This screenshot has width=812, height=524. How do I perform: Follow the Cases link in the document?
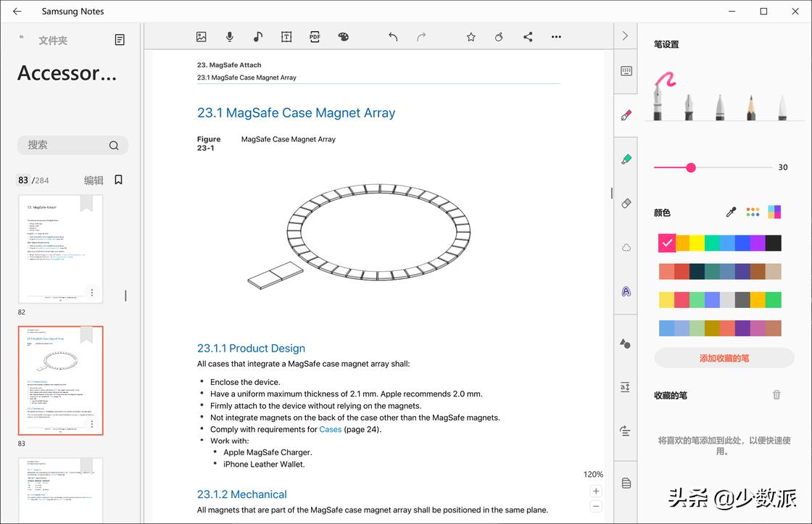330,429
